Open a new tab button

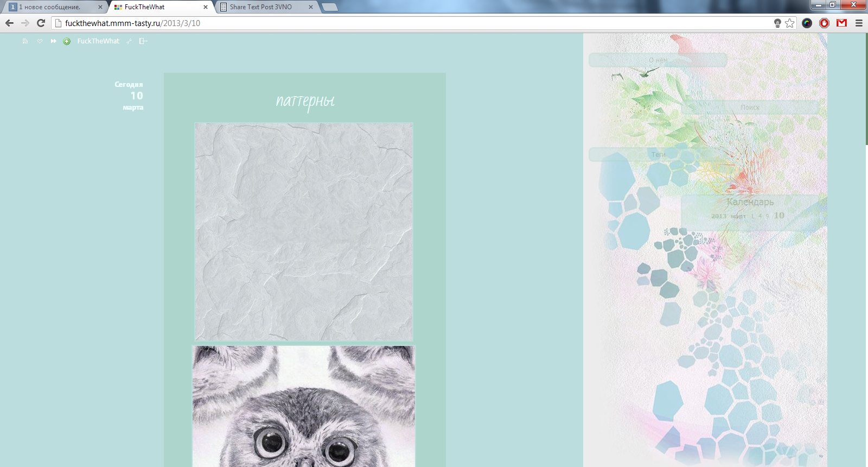click(329, 7)
